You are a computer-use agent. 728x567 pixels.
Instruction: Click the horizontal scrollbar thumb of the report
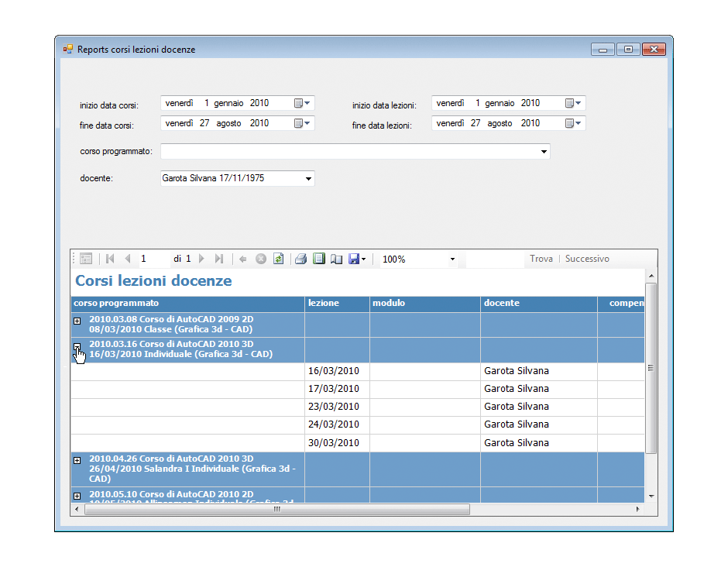pos(277,510)
